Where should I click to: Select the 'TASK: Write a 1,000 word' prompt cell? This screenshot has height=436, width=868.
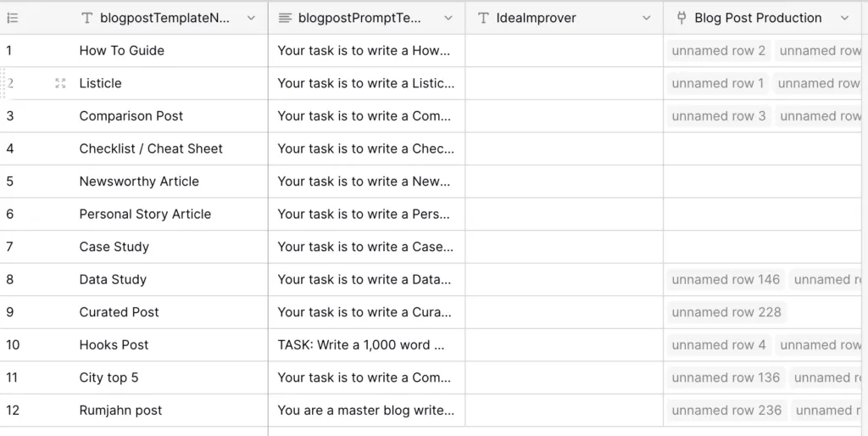[x=365, y=345]
